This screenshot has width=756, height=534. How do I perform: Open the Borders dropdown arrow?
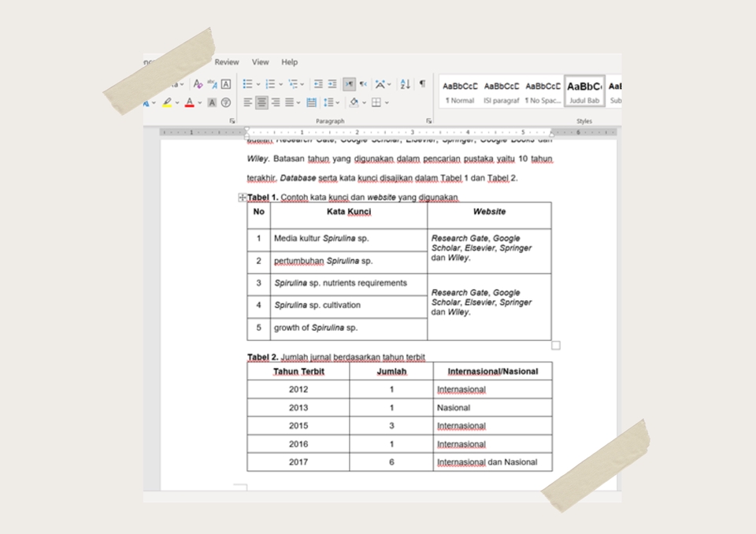click(387, 102)
